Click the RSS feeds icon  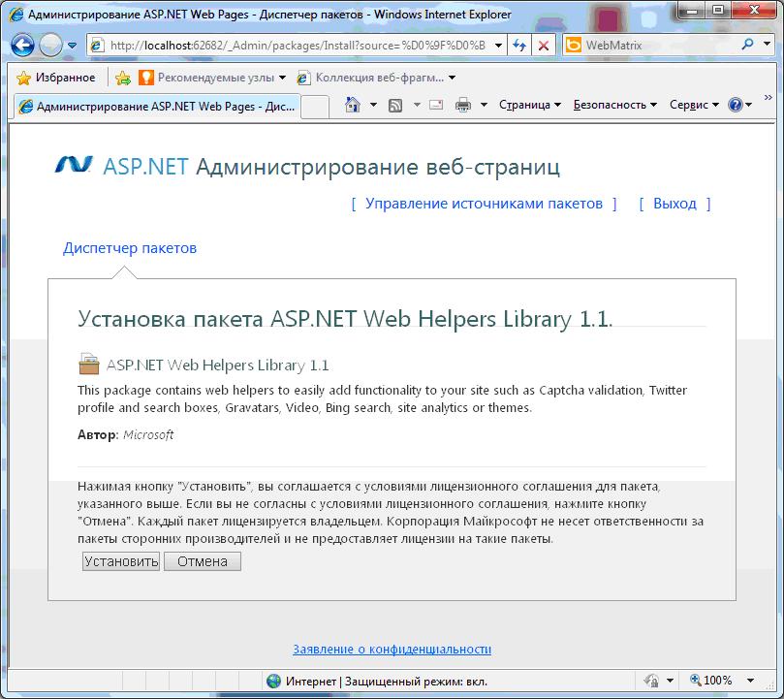pos(395,105)
